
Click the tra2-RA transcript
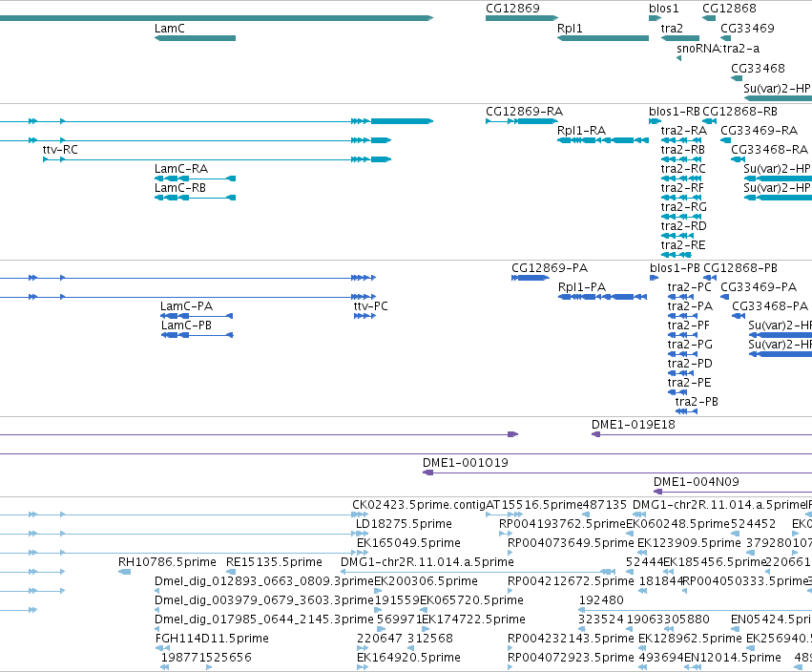[681, 140]
